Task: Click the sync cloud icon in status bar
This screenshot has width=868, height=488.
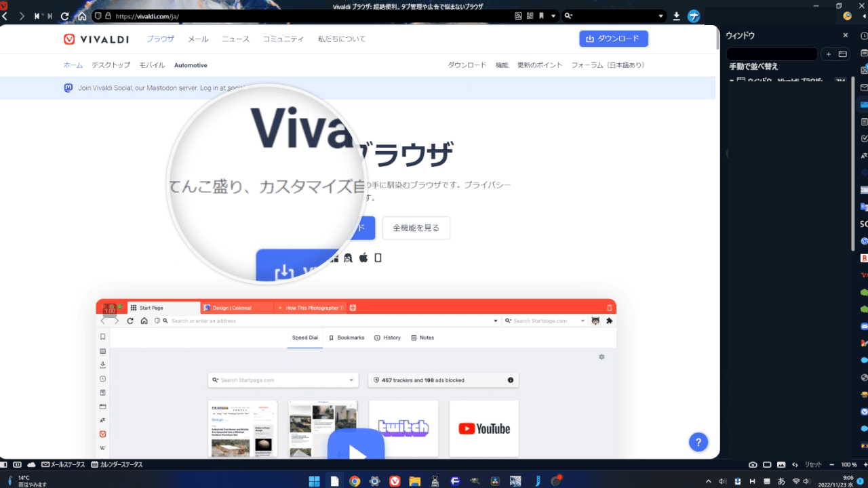Action: (x=31, y=465)
